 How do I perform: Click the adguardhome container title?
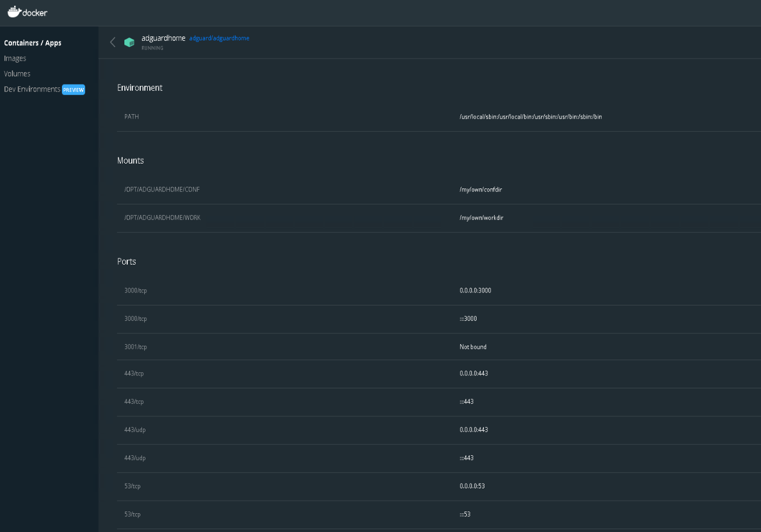coord(164,37)
